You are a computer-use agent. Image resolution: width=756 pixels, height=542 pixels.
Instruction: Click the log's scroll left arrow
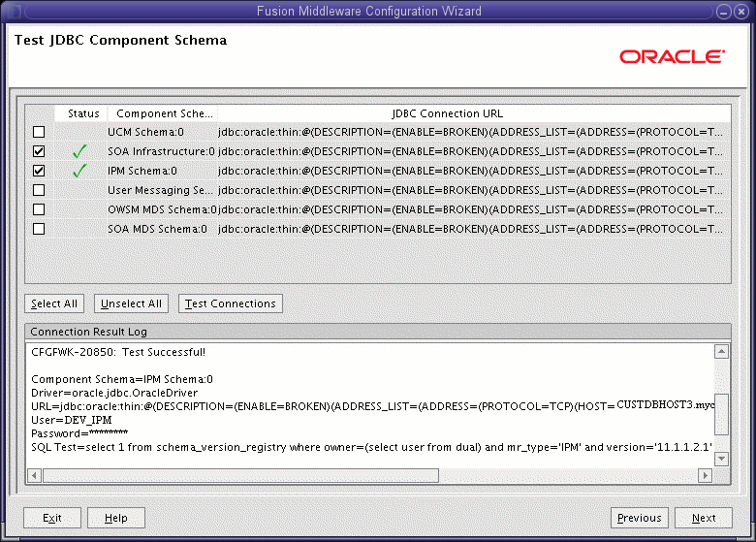pyautogui.click(x=34, y=475)
